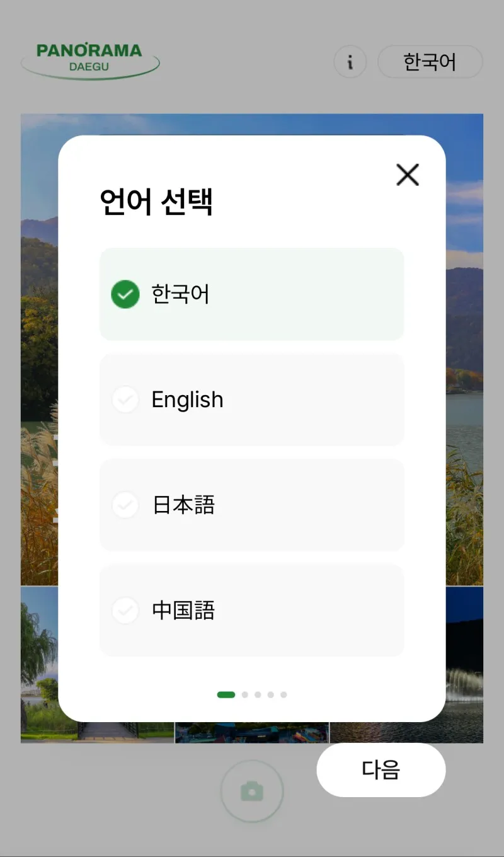This screenshot has width=504, height=857.
Task: Open the 한국어 language dropdown in header
Action: tap(430, 62)
